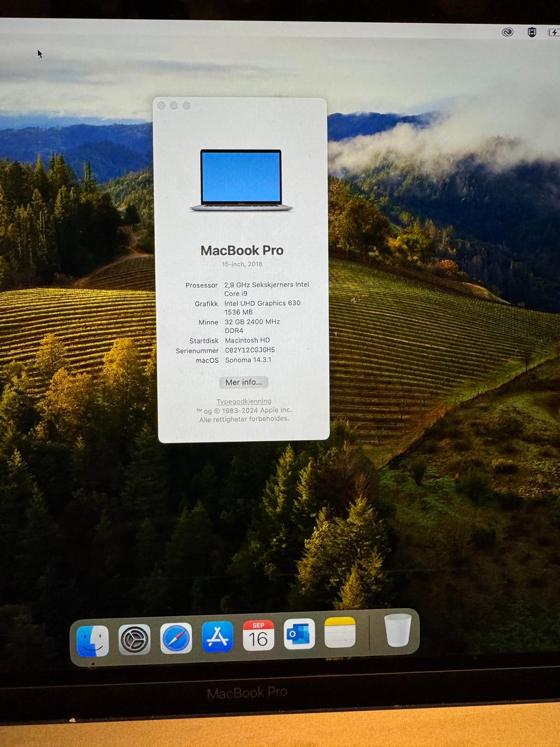Image resolution: width=560 pixels, height=747 pixels.
Task: Launch Safari compass icon in Dock
Action: point(176,638)
